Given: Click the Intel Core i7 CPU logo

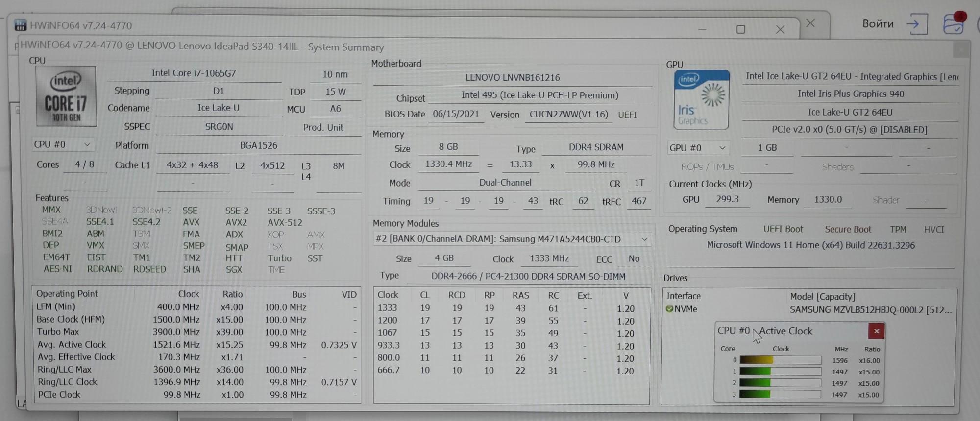Looking at the screenshot, I should pyautogui.click(x=66, y=96).
